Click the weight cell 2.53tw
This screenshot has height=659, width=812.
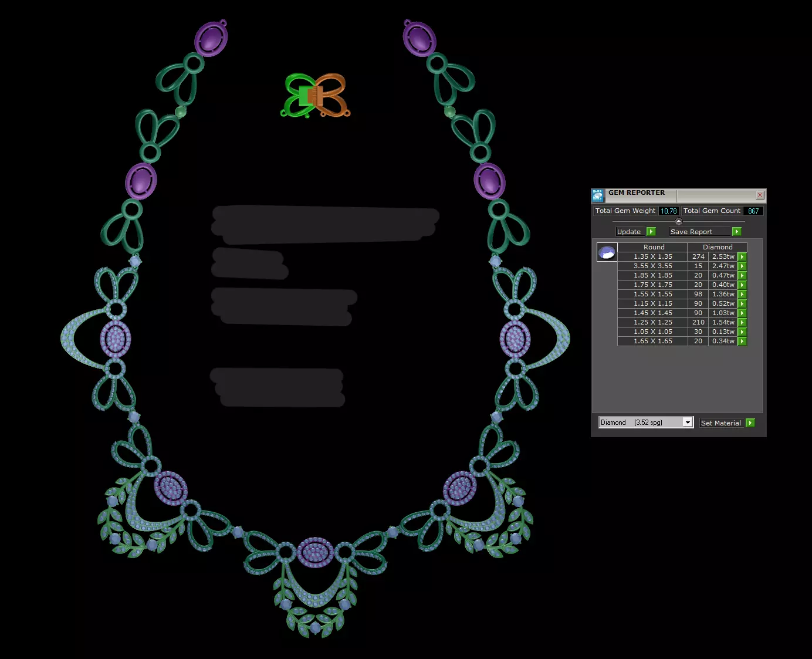tap(723, 256)
